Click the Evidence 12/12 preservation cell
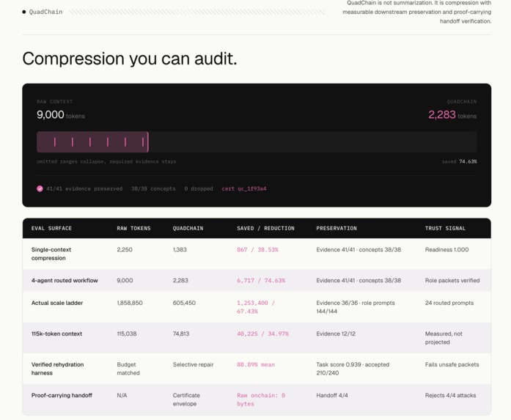Image resolution: width=511 pixels, height=420 pixels. coord(336,334)
